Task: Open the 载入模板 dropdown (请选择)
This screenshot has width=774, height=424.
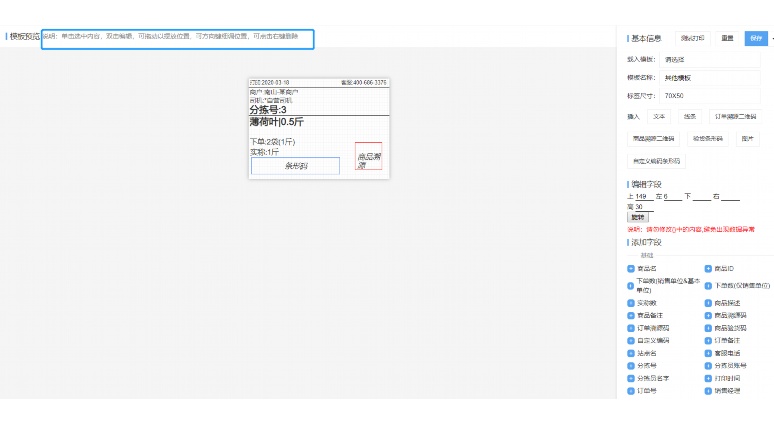Action: 710,59
